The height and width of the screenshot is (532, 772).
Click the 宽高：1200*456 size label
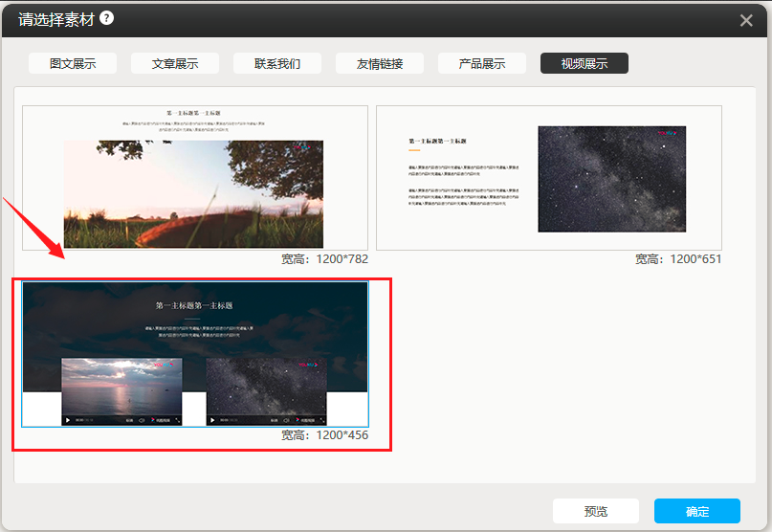pyautogui.click(x=324, y=435)
